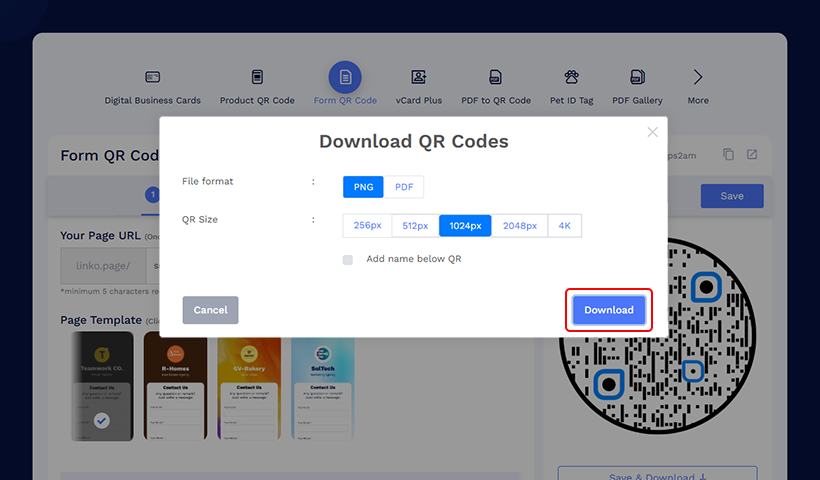Click the Cancel button
This screenshot has width=820, height=480.
coord(210,310)
